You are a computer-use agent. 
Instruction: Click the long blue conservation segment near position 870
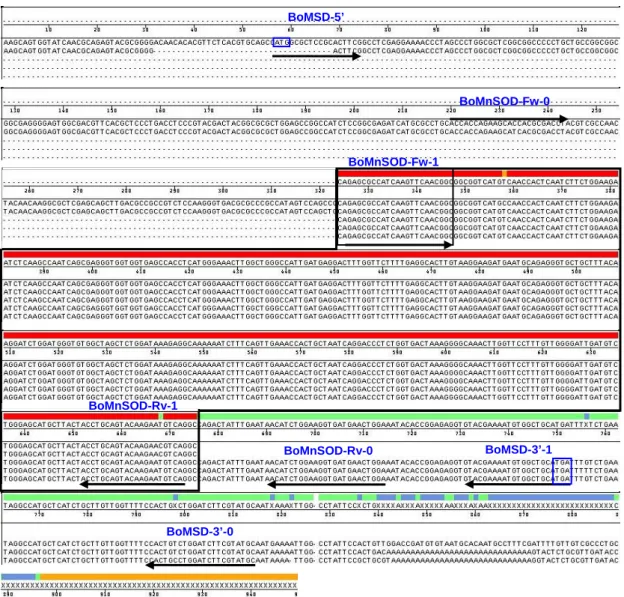pyautogui.click(x=551, y=497)
